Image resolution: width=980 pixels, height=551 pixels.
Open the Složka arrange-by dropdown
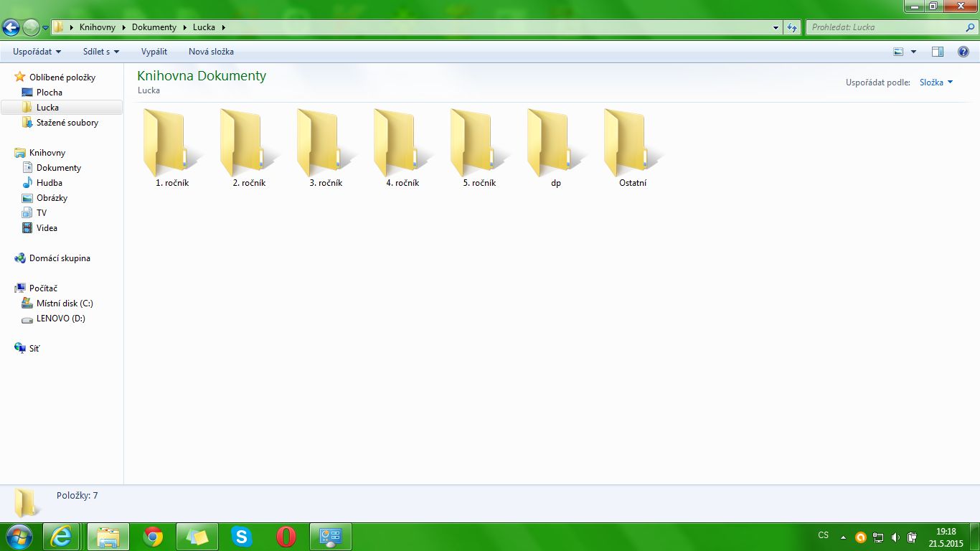pyautogui.click(x=936, y=83)
